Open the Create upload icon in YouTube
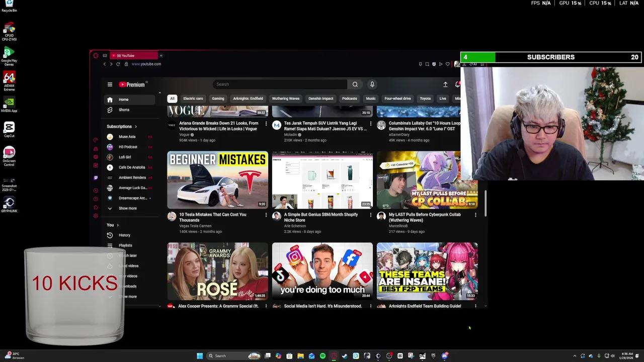 tap(445, 84)
